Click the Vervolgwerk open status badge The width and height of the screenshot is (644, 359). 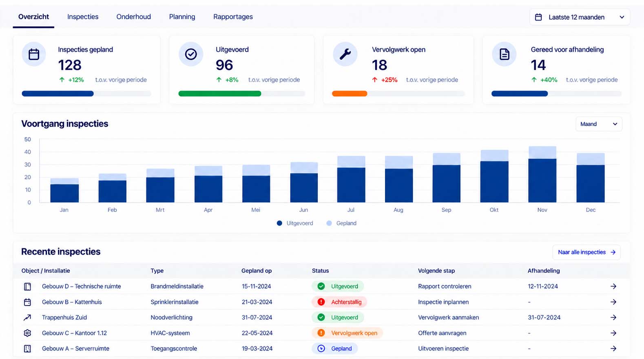[347, 333]
